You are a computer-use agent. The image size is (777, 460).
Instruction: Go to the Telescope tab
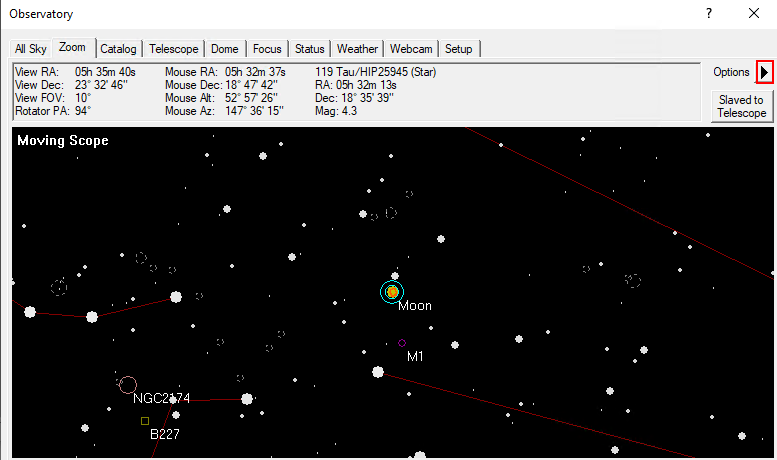[x=173, y=49]
